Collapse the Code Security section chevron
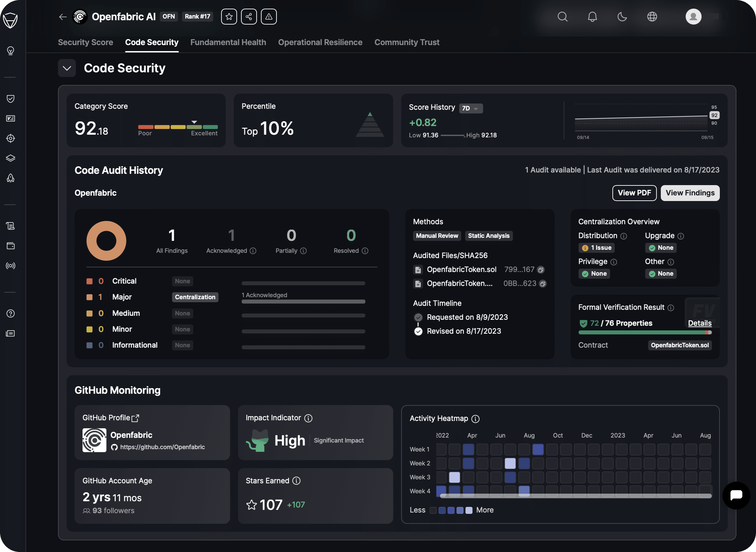Image resolution: width=756 pixels, height=552 pixels. click(67, 68)
